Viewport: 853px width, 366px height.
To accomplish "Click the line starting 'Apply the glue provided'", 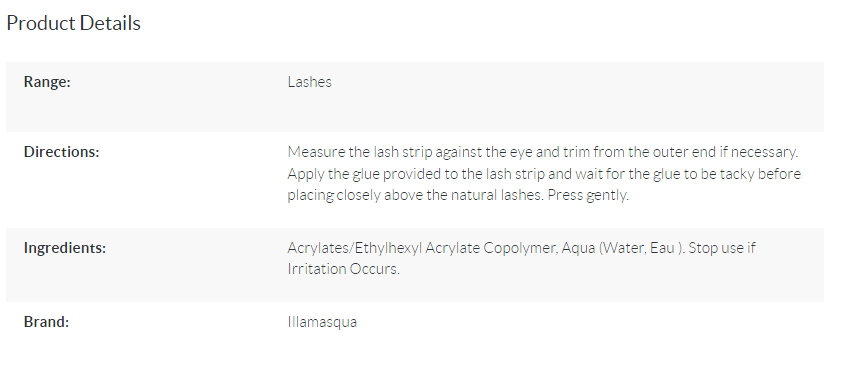I will coord(544,173).
